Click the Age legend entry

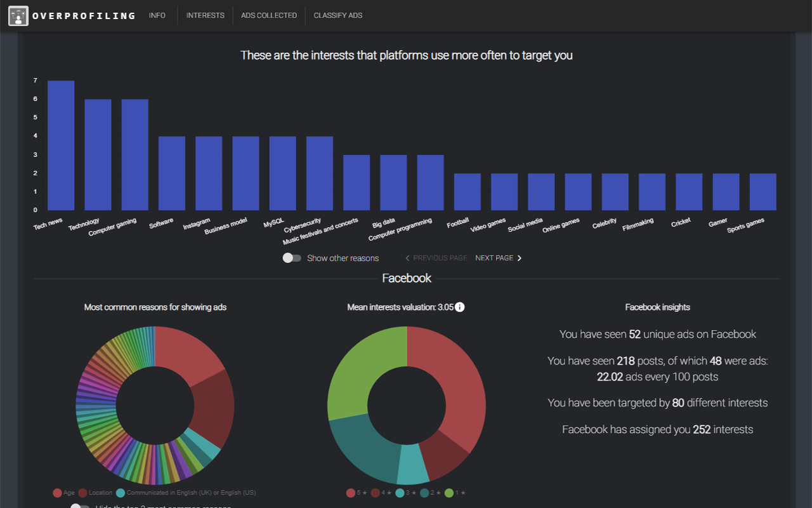pos(64,493)
